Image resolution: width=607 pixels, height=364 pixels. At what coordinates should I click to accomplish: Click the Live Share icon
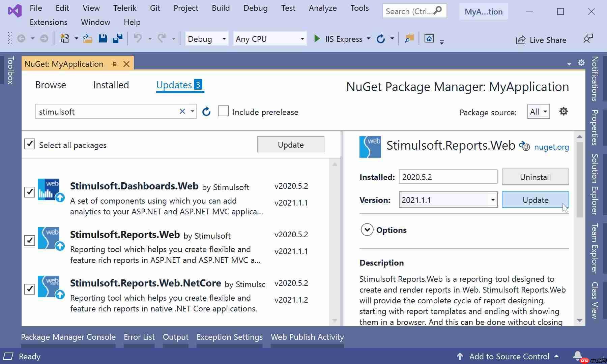coord(520,40)
